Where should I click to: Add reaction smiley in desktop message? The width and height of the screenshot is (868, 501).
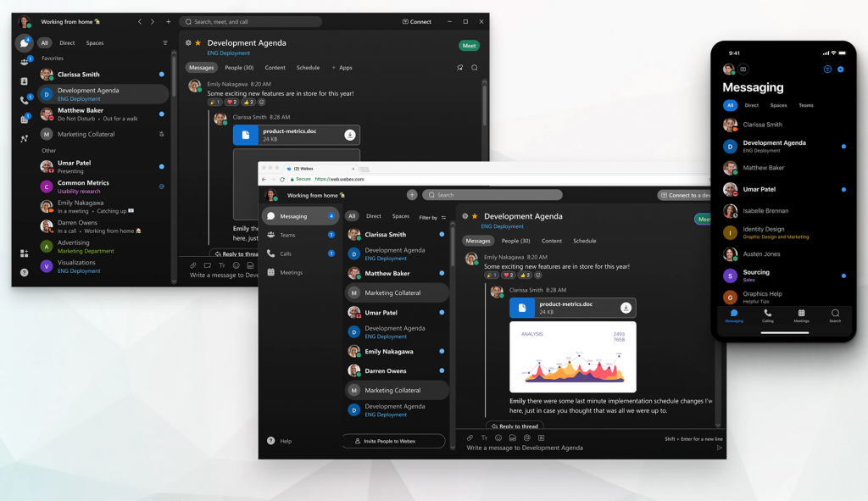[x=262, y=103]
